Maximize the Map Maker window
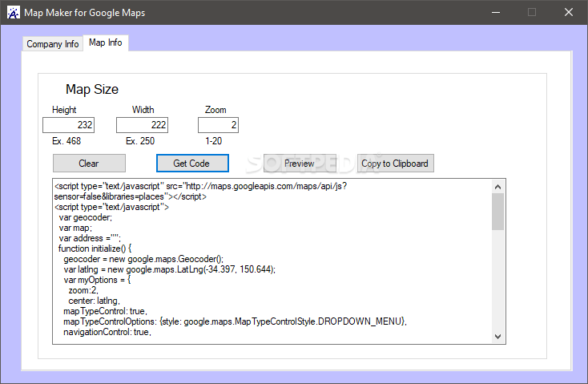588x384 pixels. (x=532, y=12)
